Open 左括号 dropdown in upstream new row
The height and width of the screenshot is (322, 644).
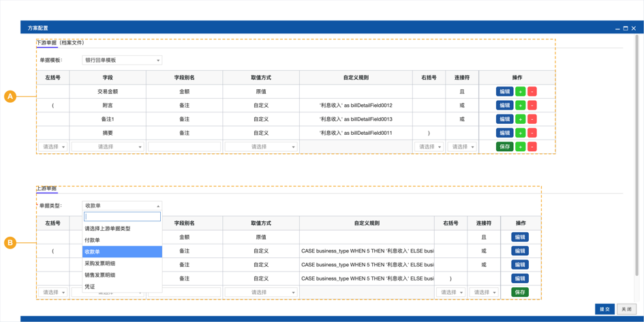tap(53, 293)
